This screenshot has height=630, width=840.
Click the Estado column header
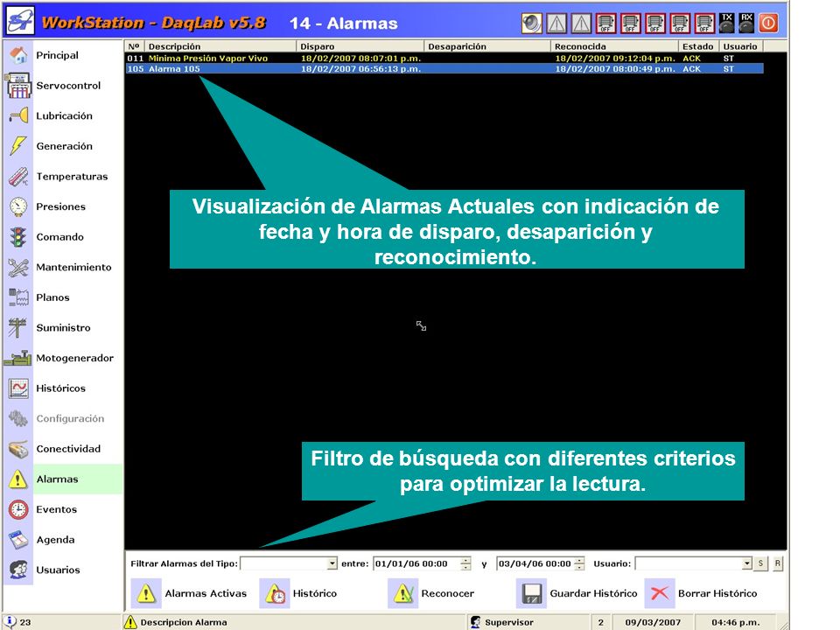pyautogui.click(x=698, y=46)
